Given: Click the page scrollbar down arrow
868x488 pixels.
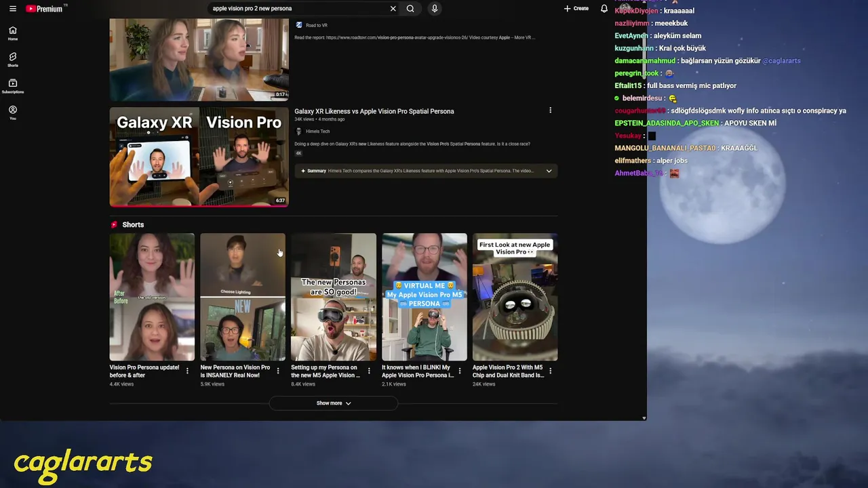Looking at the screenshot, I should coord(644,418).
